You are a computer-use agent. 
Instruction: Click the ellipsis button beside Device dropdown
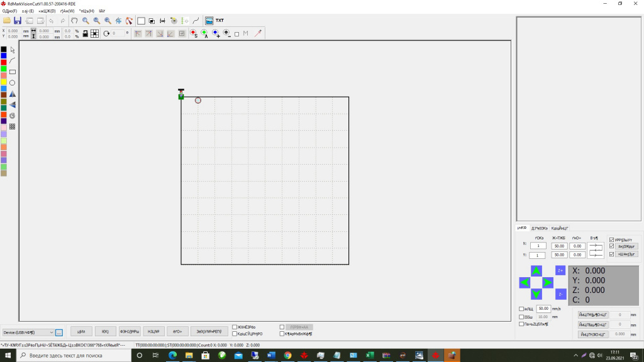tap(59, 332)
